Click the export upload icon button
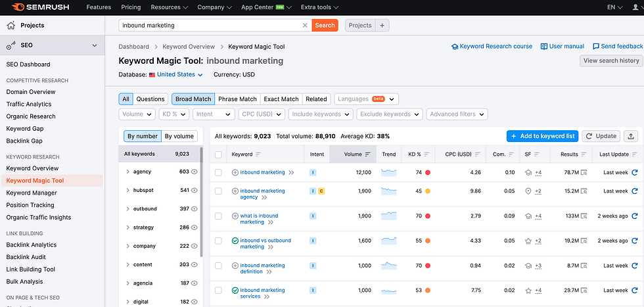Viewport: 644px width, 307px height. tap(630, 136)
